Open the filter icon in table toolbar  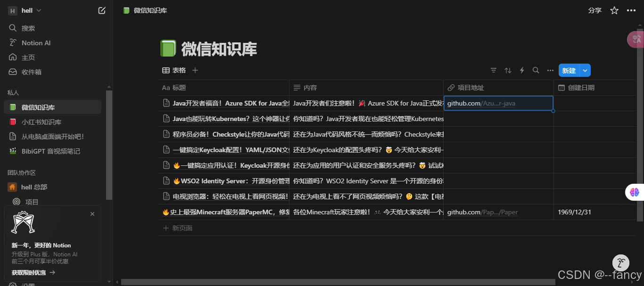click(x=494, y=70)
